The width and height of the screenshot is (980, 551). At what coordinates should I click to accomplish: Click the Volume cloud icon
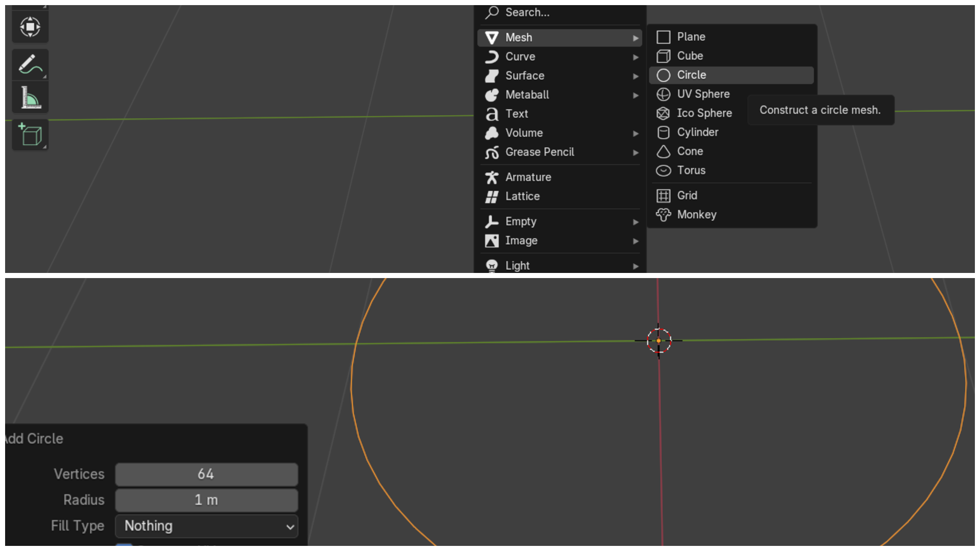click(492, 133)
